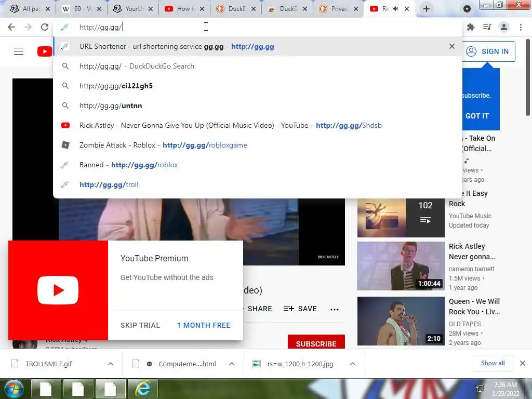
Task: Expand options for Computerne...html download
Action: tap(232, 364)
